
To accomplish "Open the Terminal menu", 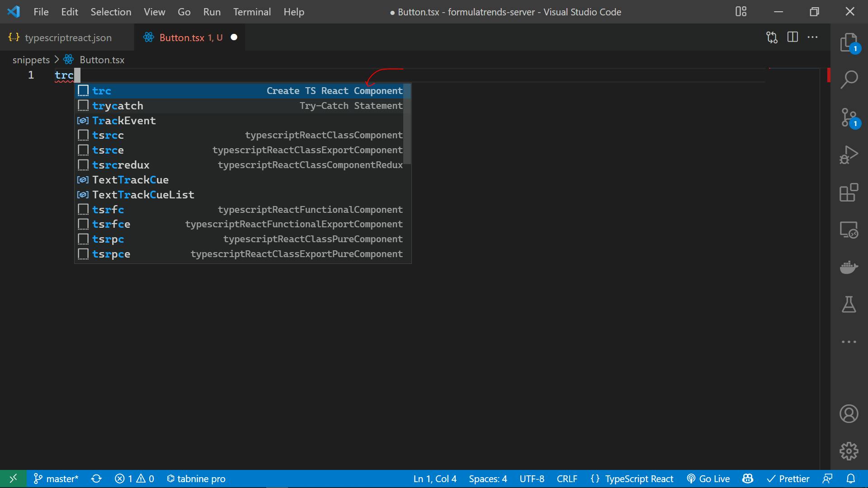I will point(252,12).
